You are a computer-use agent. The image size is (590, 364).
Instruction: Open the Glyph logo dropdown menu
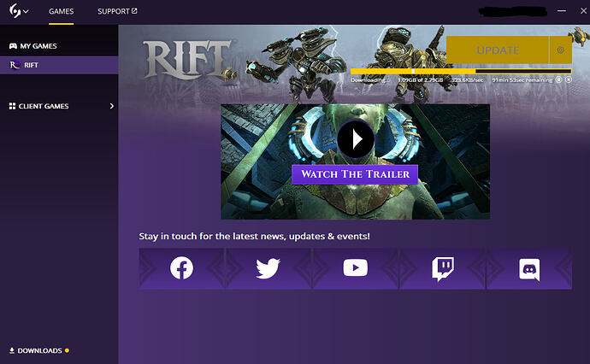click(x=19, y=11)
